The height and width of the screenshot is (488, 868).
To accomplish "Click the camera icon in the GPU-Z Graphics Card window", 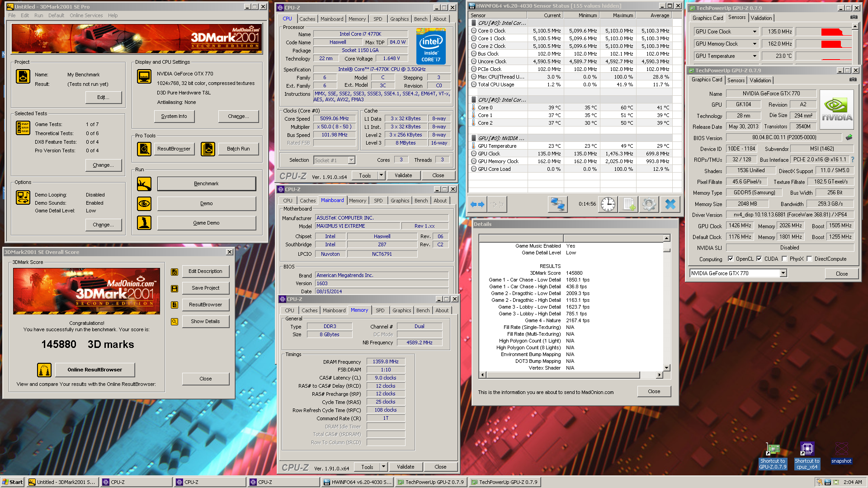I will [853, 80].
